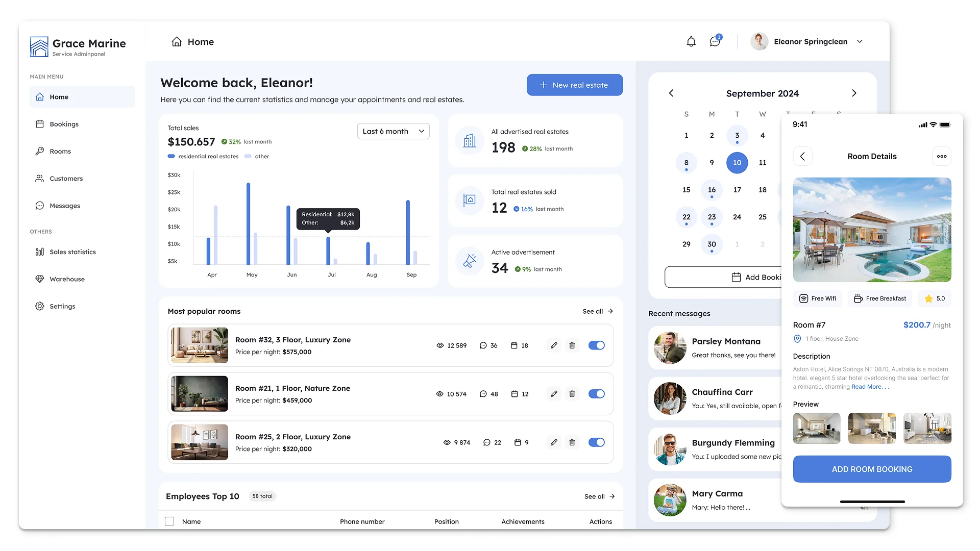Click the residential real estates legend swatch
Image resolution: width=980 pixels, height=551 pixels.
tap(171, 156)
